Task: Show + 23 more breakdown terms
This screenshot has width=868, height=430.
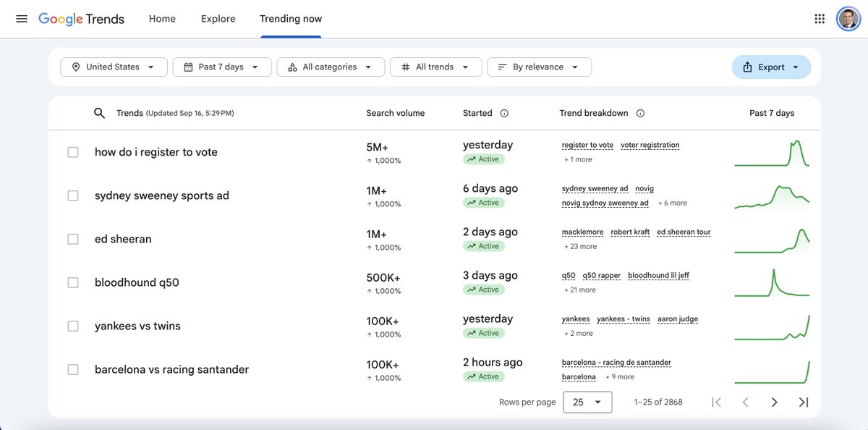Action: coord(581,246)
